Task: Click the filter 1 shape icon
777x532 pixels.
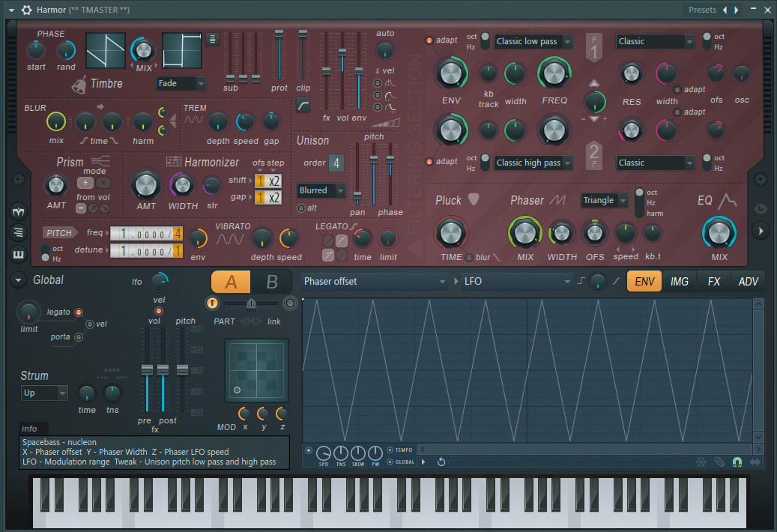Action: 594,47
